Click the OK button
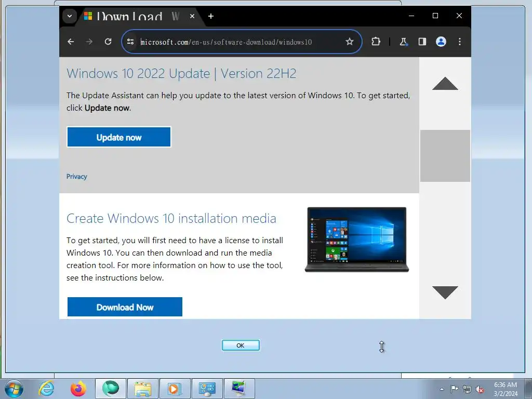532x399 pixels. point(241,345)
